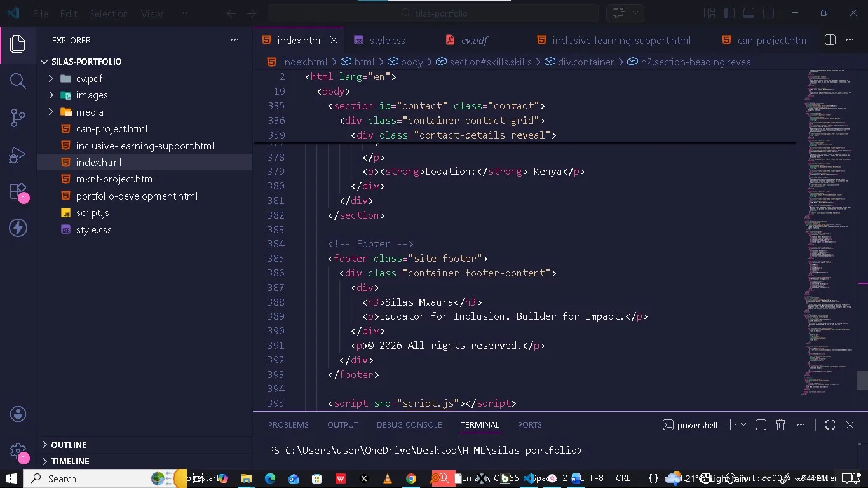Open Microsoft Edge from the taskbar
Screen dimensions: 868x488
coord(270,478)
